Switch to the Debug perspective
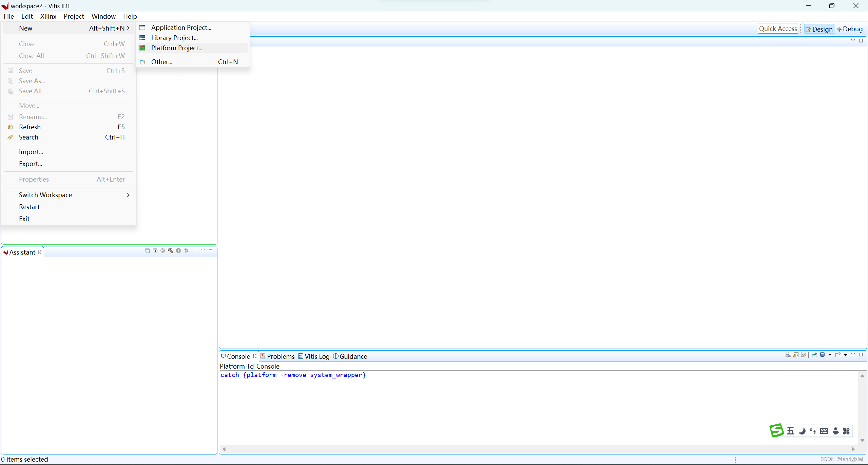868x465 pixels. click(850, 29)
